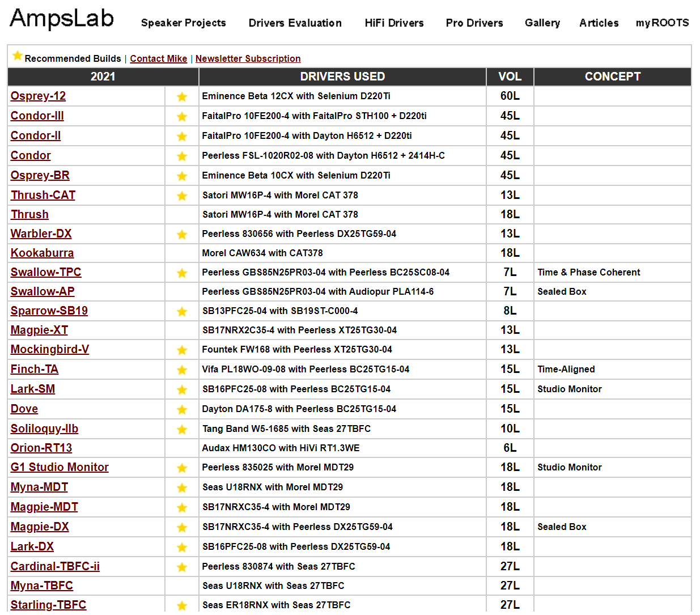Open the G1 Studio Monitor project link
Viewport: 700px width, 615px height.
pos(60,467)
